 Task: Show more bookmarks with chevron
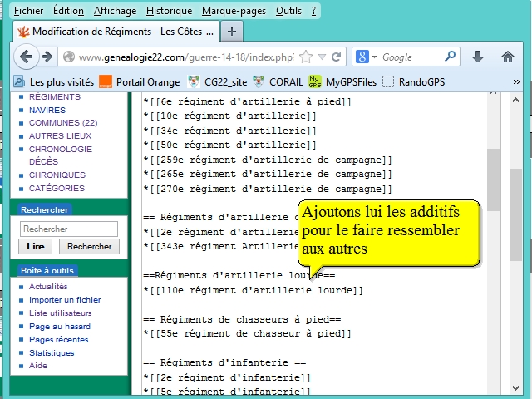[516, 82]
